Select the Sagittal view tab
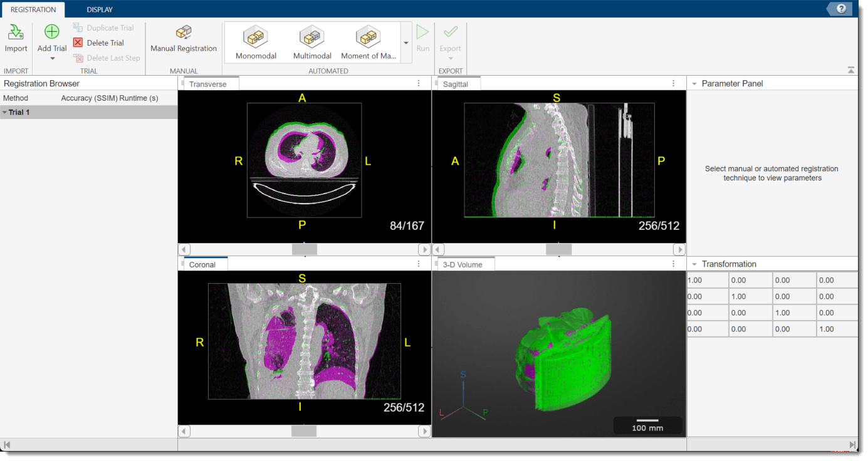 (x=456, y=84)
